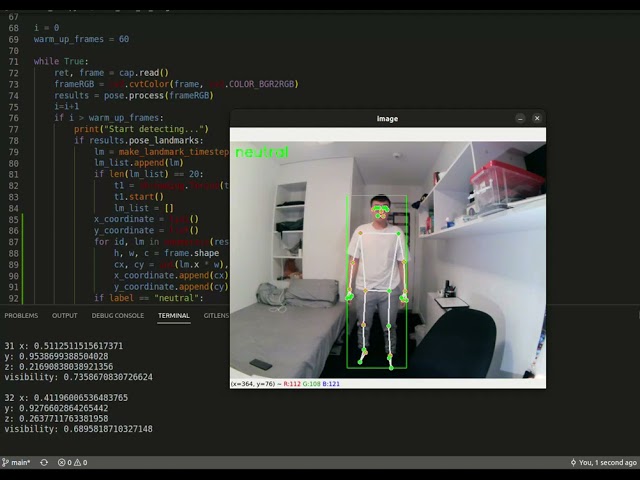The image size is (640, 480).
Task: Click the synchronize changes icon in status bar
Action: [x=44, y=462]
